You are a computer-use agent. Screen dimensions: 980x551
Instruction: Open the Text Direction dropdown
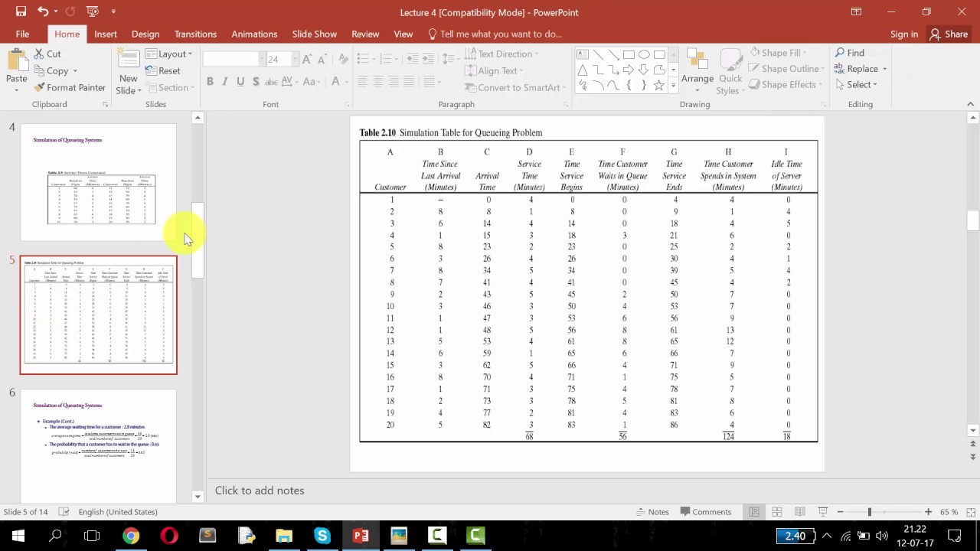[501, 54]
